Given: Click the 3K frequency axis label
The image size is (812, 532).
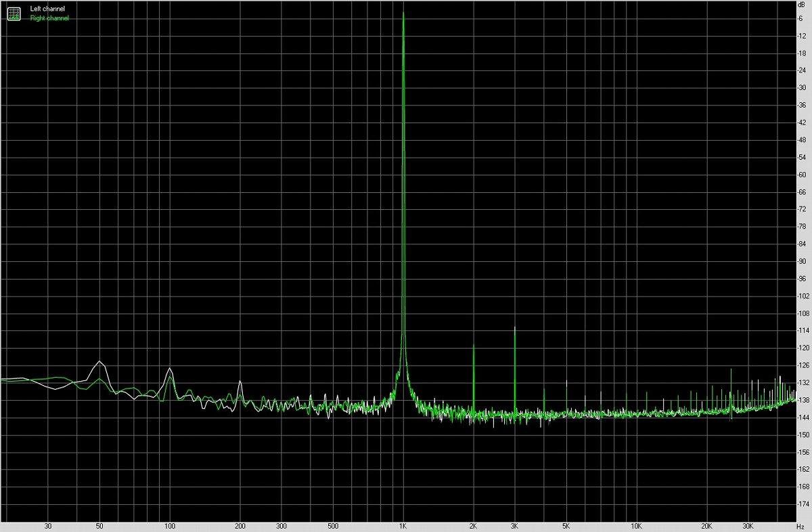Looking at the screenshot, I should pyautogui.click(x=515, y=526).
